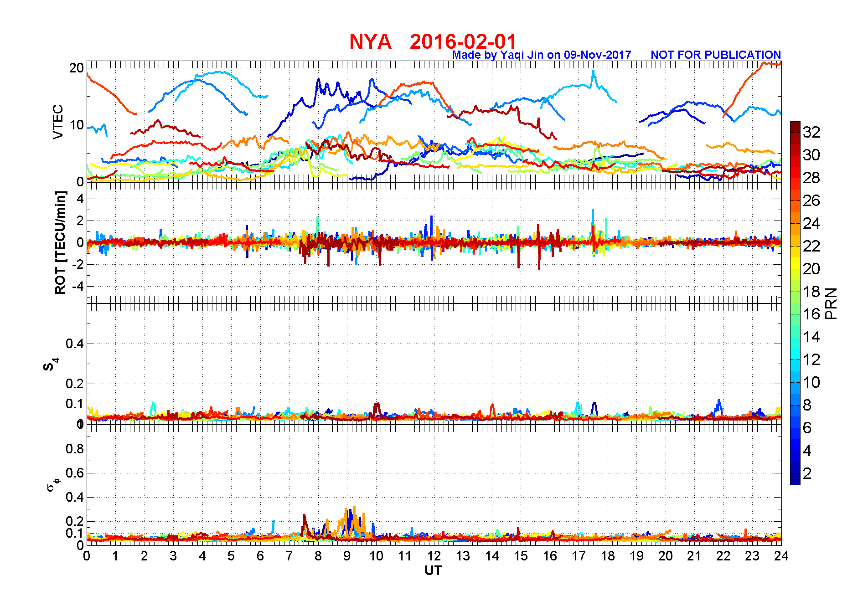Click colorbar tick label "16"
Viewport: 868px width, 606px height.
[x=811, y=314]
